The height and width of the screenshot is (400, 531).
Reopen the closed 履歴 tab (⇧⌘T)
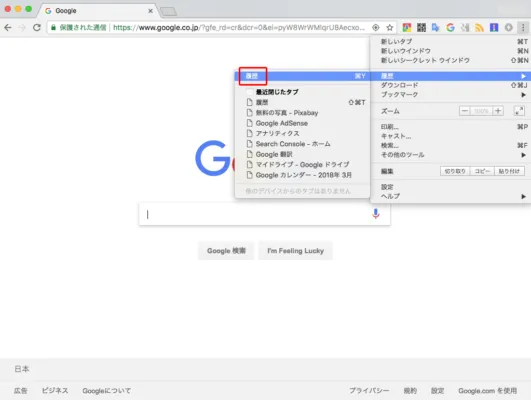tap(302, 102)
